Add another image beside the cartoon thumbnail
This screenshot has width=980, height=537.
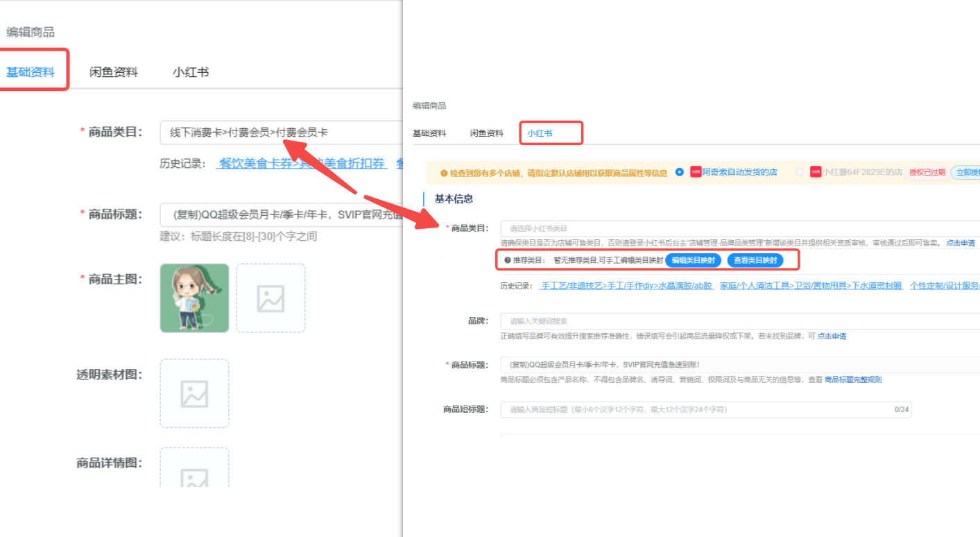[270, 298]
